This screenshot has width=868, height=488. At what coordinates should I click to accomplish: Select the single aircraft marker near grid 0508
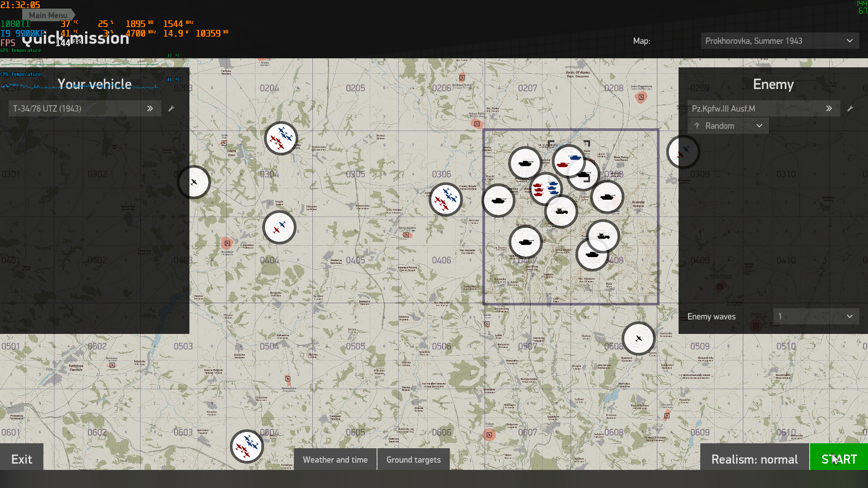[638, 338]
